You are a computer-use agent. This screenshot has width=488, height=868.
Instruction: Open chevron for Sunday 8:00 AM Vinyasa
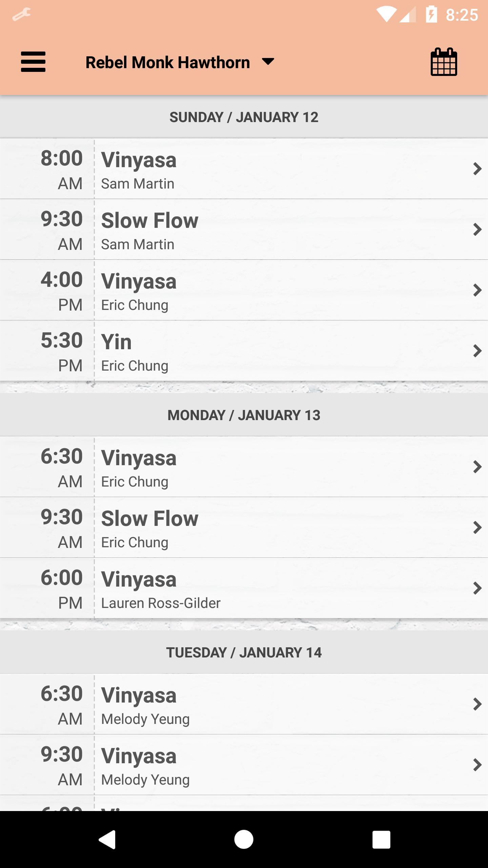coord(477,169)
